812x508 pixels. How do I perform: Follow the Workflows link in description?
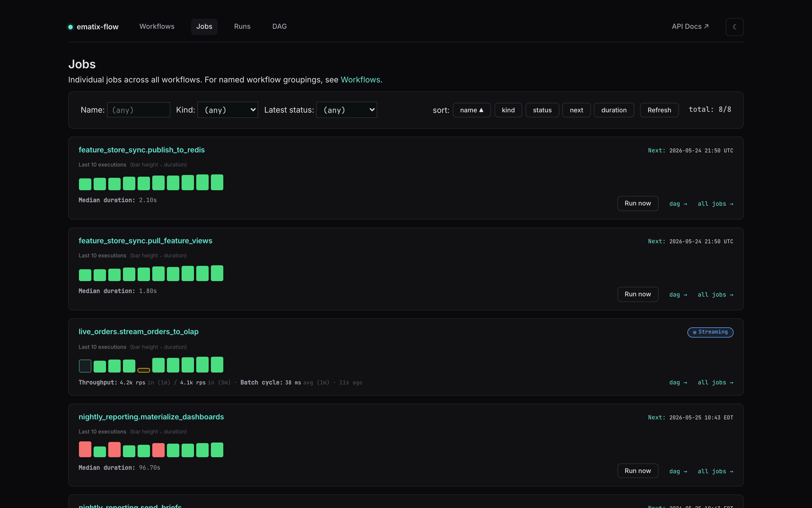(360, 80)
